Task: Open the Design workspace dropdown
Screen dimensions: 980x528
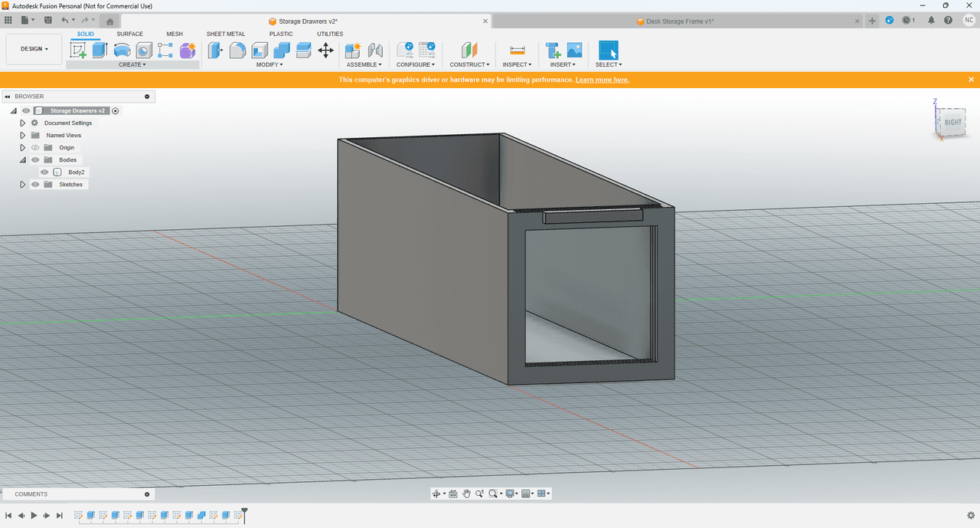Action: pos(34,49)
